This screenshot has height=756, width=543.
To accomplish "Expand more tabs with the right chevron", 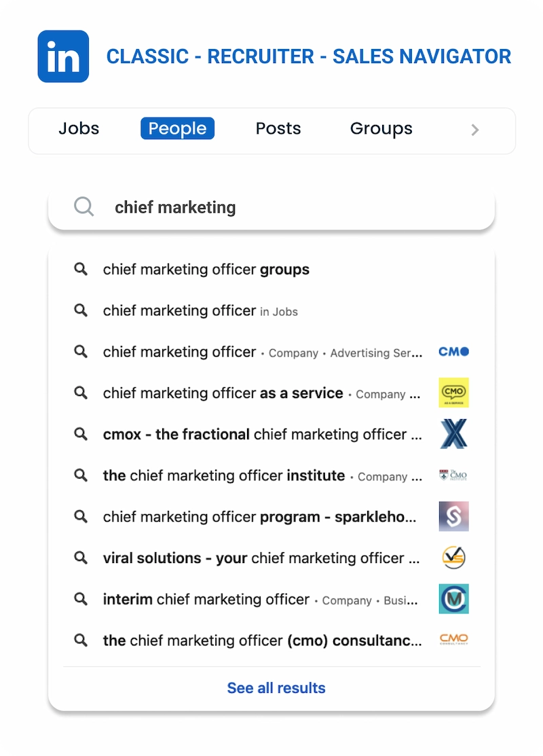I will pyautogui.click(x=475, y=129).
